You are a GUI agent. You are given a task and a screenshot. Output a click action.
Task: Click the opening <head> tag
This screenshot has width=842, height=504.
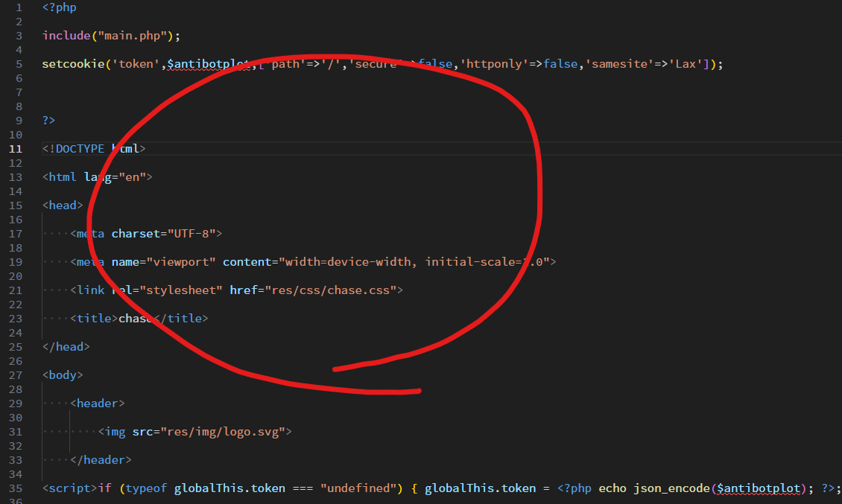pyautogui.click(x=63, y=205)
